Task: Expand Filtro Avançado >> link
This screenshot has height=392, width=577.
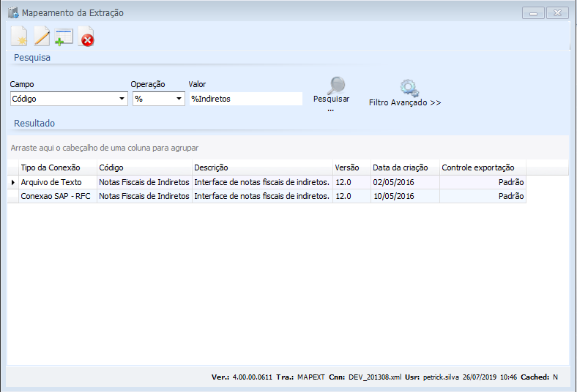Action: tap(405, 102)
